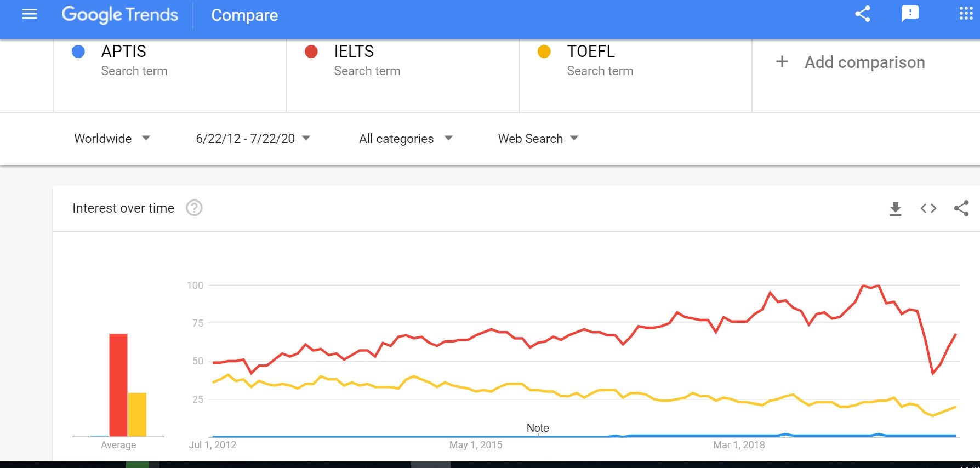The image size is (980, 468).
Task: Open the 6/22/12 - 7/22/20 date range dropdown
Action: (253, 139)
